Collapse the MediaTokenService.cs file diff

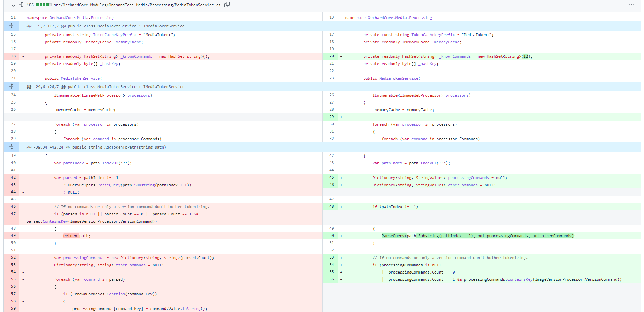13,5
